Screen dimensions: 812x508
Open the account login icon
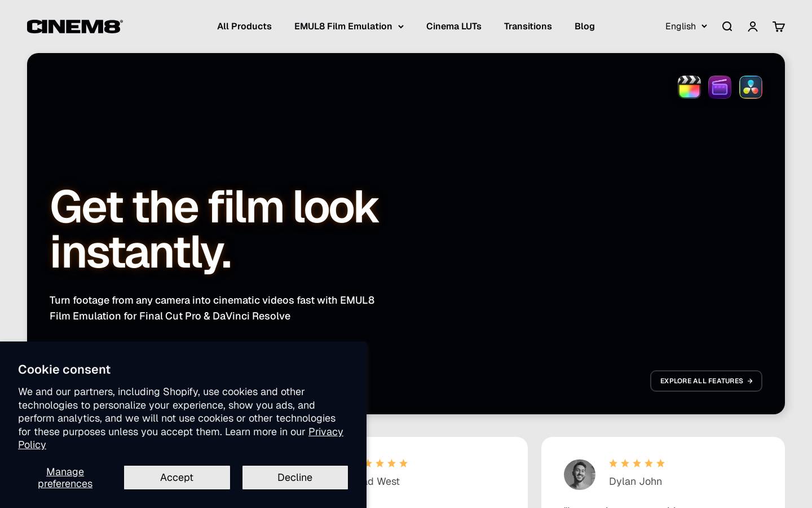click(753, 27)
